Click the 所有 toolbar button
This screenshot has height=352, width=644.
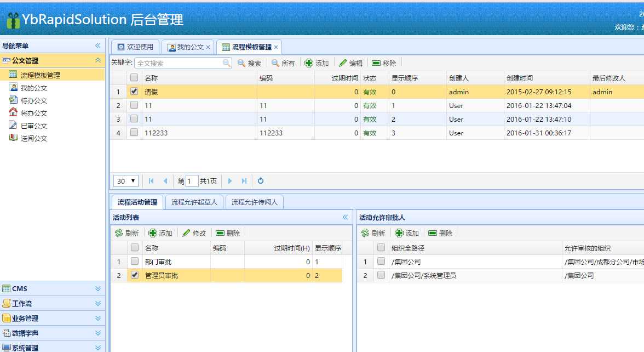pyautogui.click(x=284, y=63)
